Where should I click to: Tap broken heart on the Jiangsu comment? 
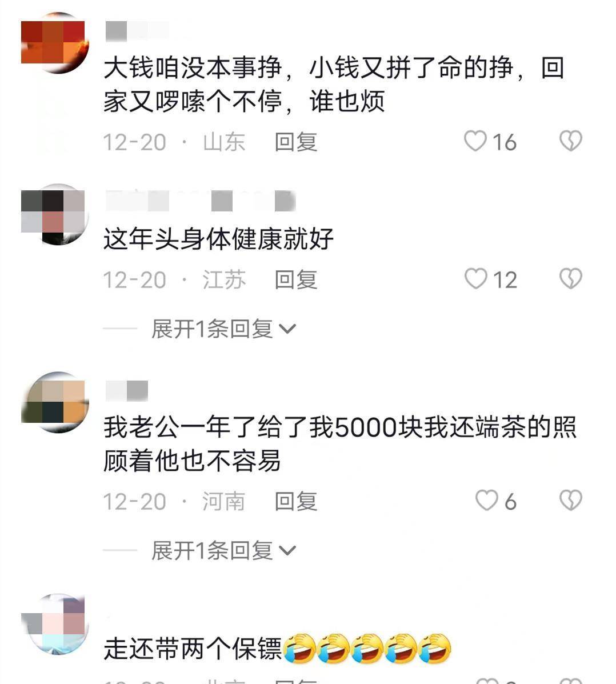pyautogui.click(x=571, y=279)
